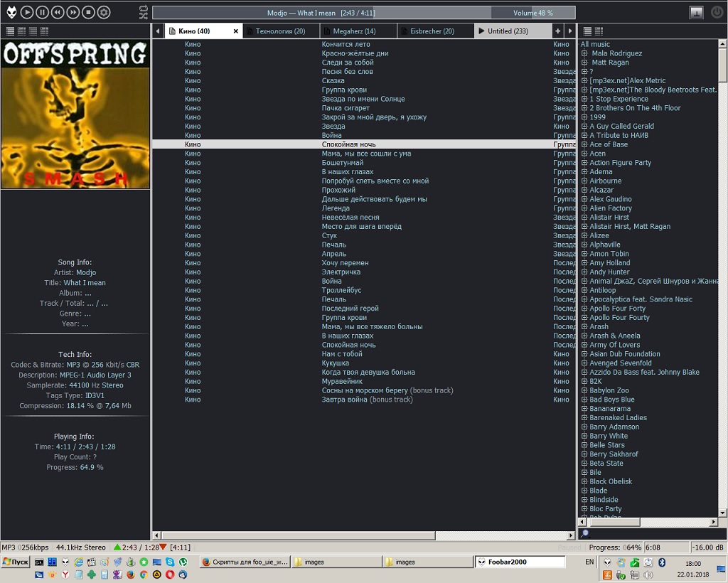Open settings via the gear icon
The image size is (728, 583).
[x=104, y=12]
